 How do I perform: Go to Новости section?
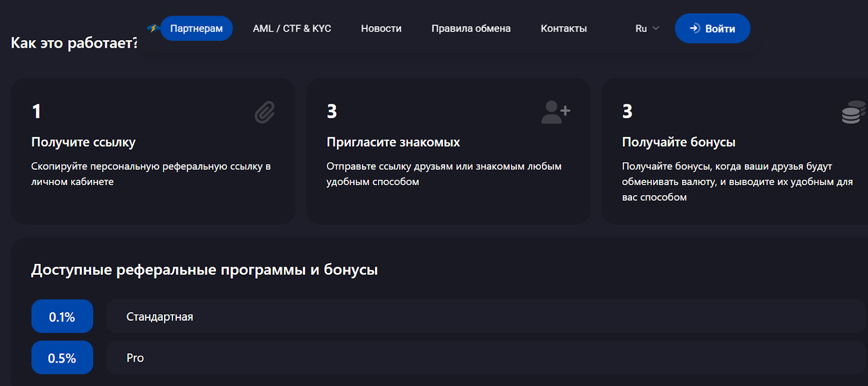381,28
